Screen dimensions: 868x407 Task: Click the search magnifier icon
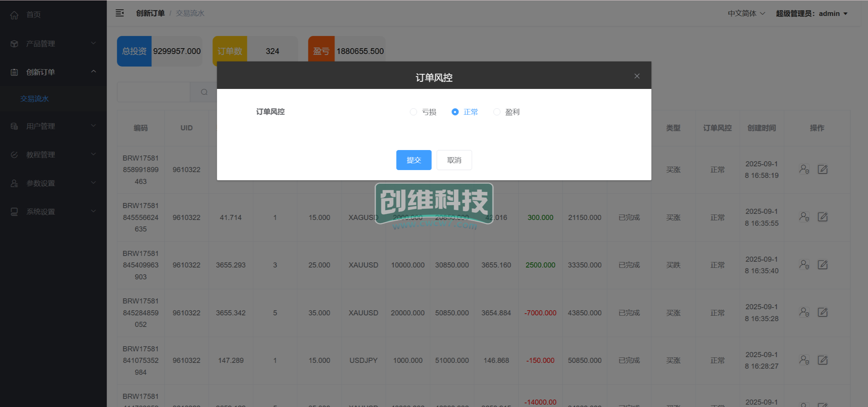coord(204,92)
